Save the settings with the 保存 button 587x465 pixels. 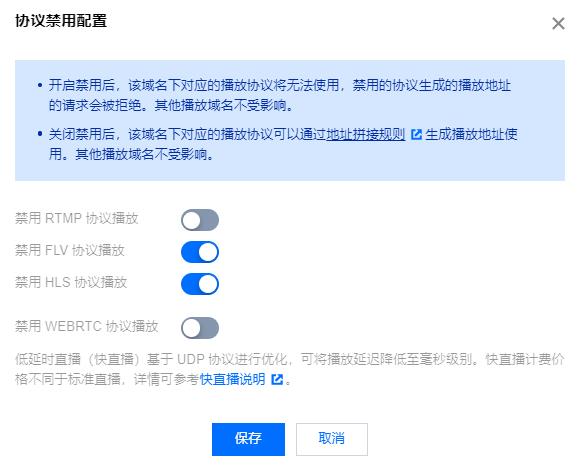coord(248,439)
